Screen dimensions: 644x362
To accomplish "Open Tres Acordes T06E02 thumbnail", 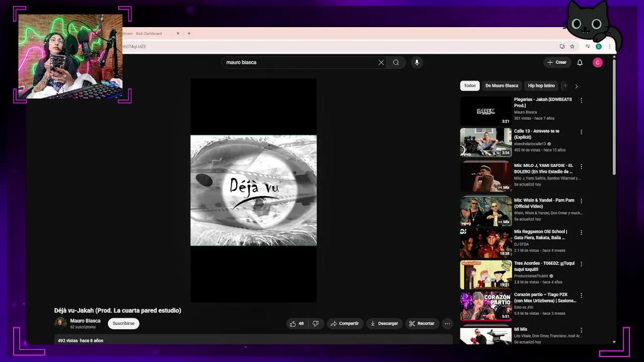I will (x=486, y=275).
